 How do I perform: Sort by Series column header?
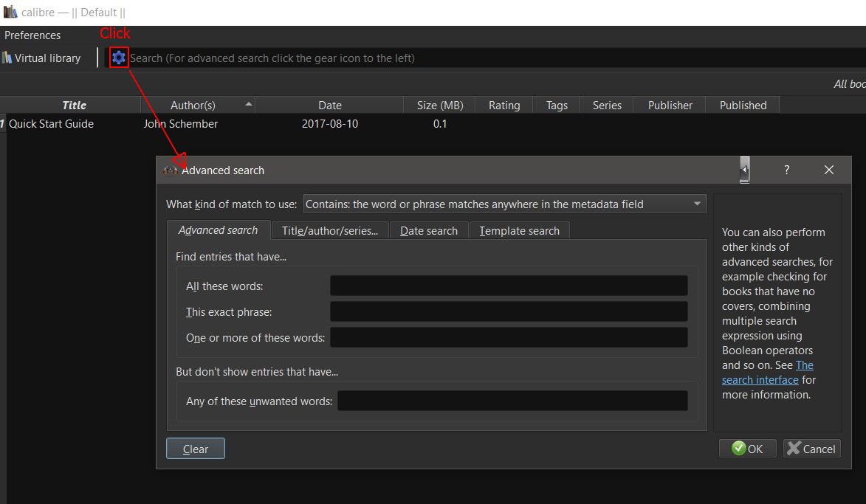point(607,105)
